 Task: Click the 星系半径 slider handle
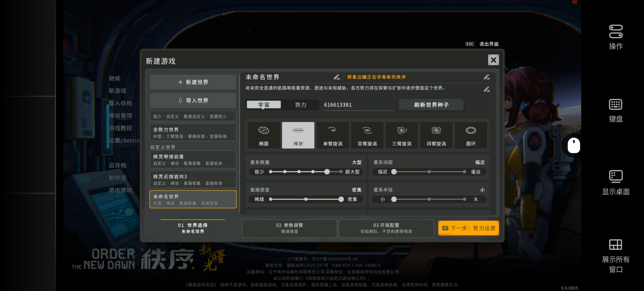[394, 199]
